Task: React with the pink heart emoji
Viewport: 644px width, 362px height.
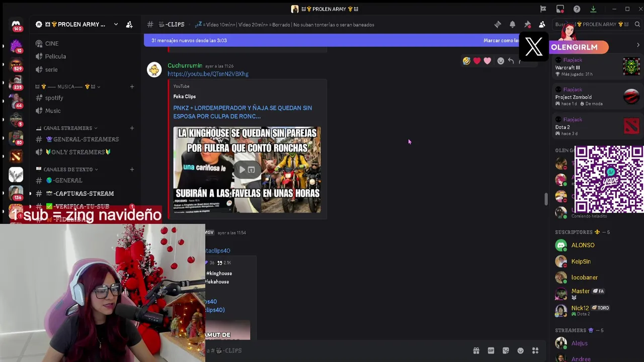Action: pyautogui.click(x=488, y=61)
